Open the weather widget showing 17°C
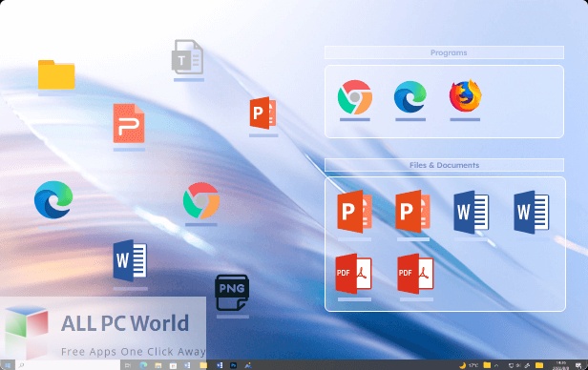The height and width of the screenshot is (370, 588). click(469, 365)
